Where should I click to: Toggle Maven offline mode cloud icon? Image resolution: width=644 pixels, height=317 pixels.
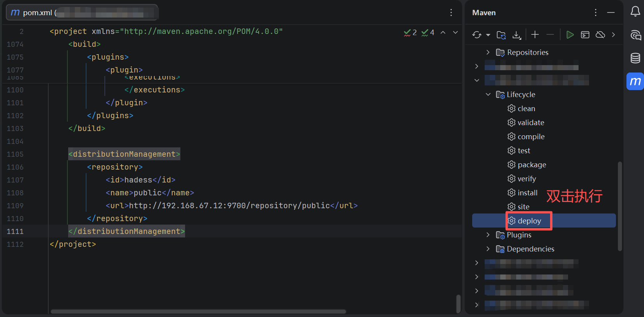pyautogui.click(x=600, y=35)
